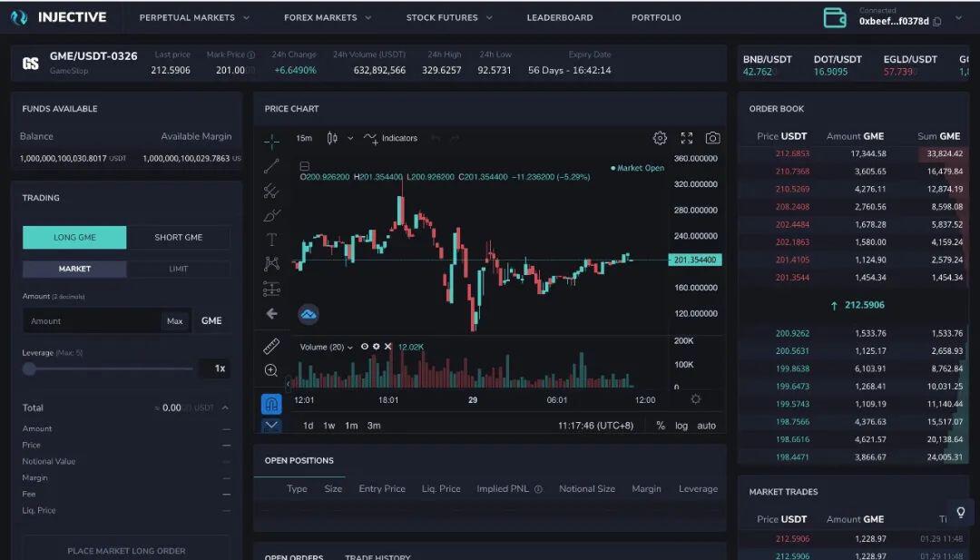
Task: Copy wallet address with copy icon
Action: [936, 22]
